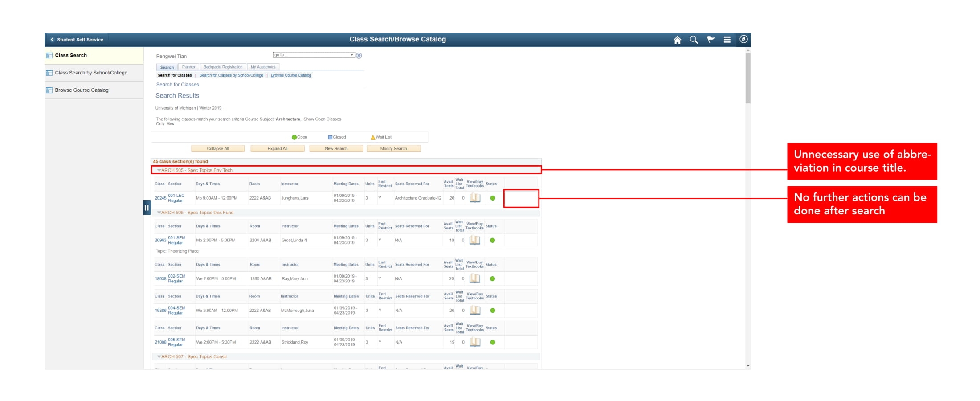
Task: Collapse the ARCH 507 Spec Topics Constr section
Action: [x=159, y=356]
